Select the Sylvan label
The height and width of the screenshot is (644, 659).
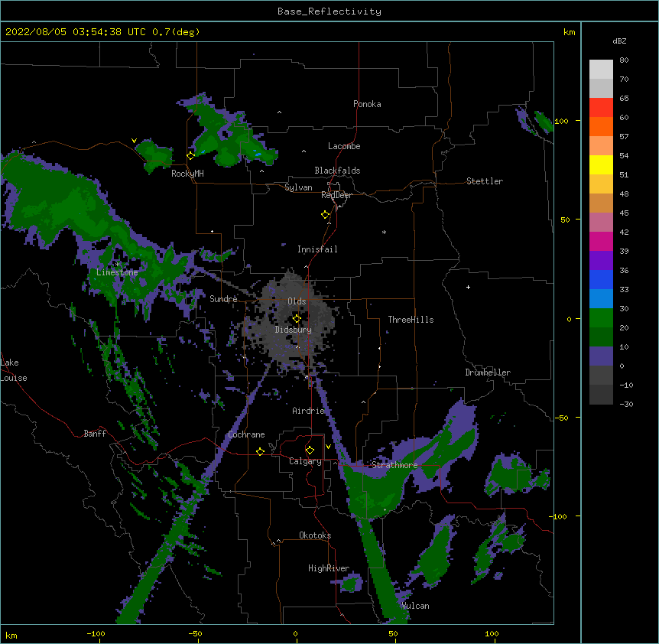pyautogui.click(x=298, y=187)
